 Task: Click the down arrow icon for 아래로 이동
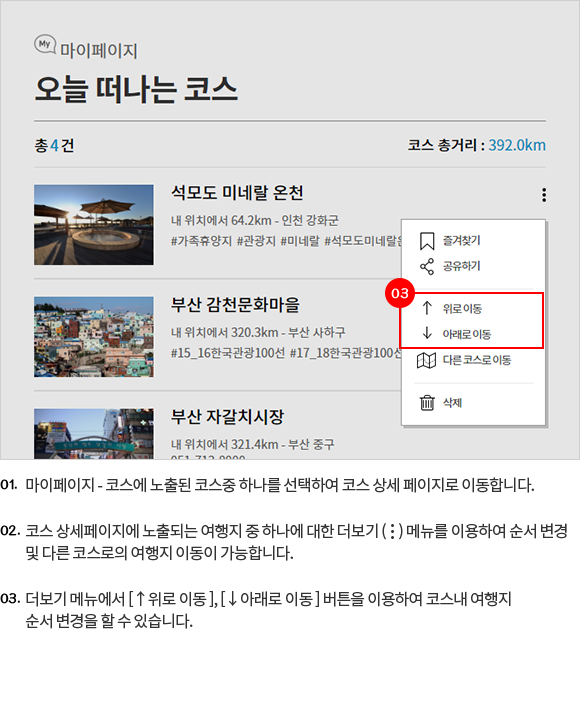427,333
